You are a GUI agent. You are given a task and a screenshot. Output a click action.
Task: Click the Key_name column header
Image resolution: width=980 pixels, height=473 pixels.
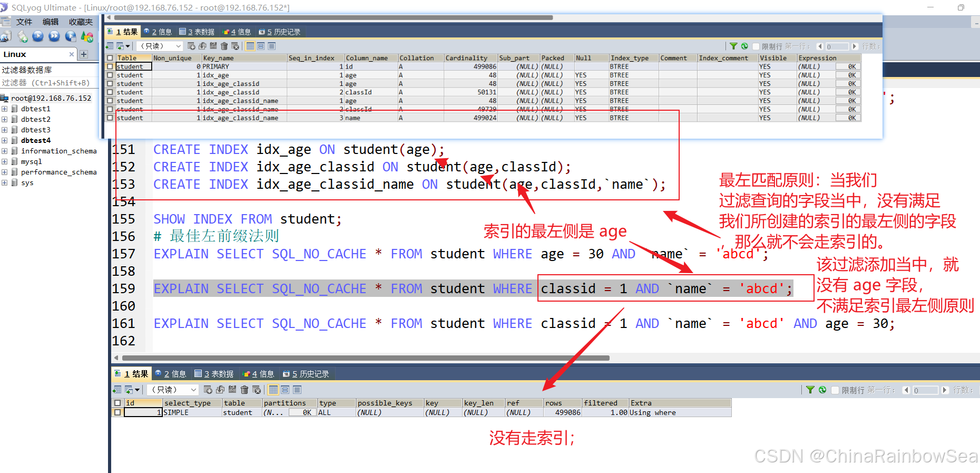coord(244,58)
